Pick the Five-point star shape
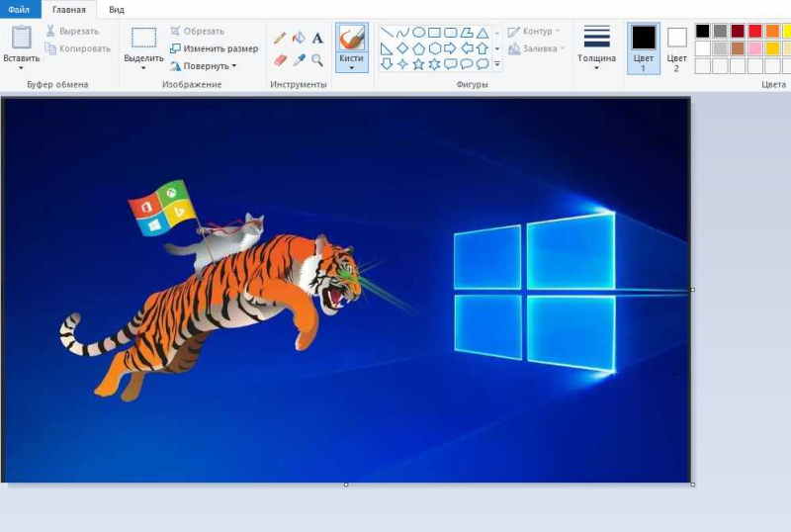 point(418,64)
